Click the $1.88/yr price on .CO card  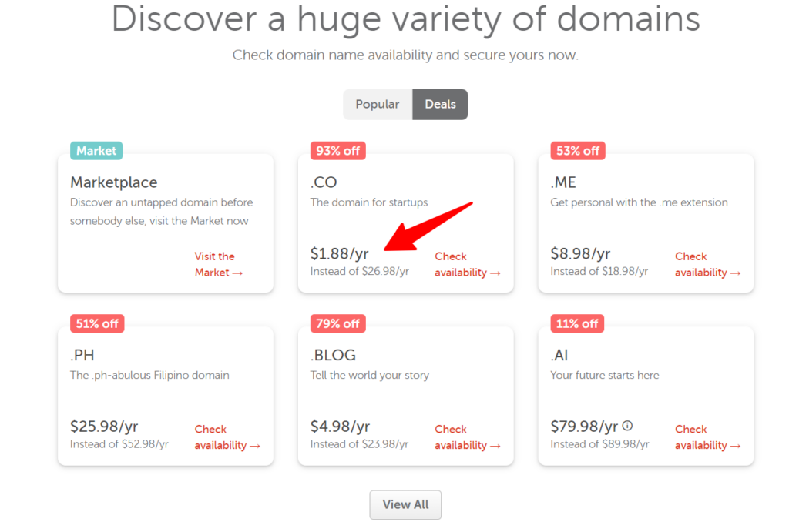point(338,253)
